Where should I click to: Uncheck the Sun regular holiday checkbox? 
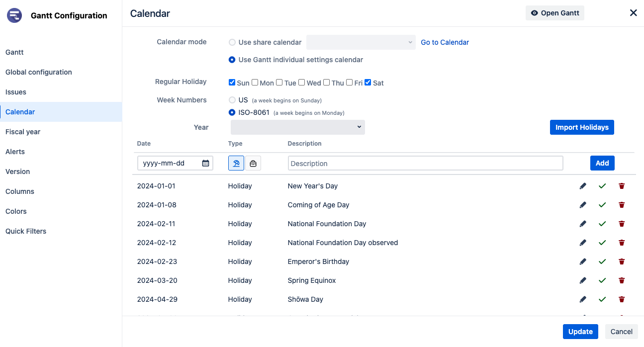coord(232,83)
